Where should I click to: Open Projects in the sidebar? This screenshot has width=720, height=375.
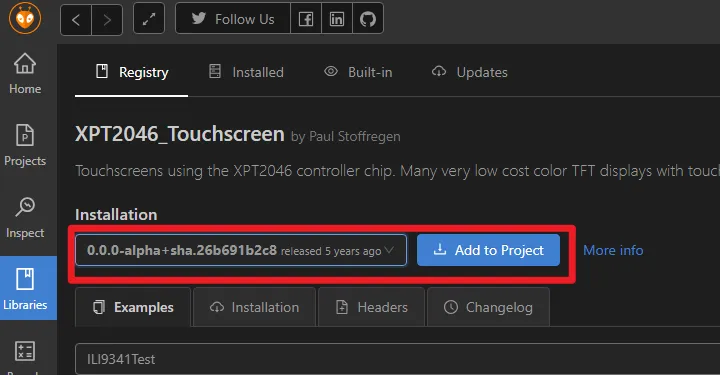[x=25, y=145]
